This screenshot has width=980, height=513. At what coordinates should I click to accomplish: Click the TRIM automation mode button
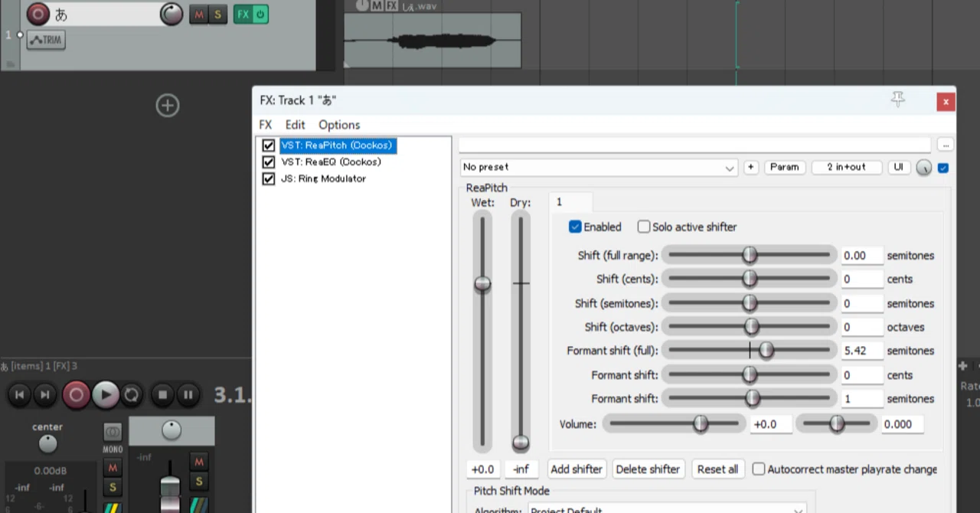click(46, 40)
